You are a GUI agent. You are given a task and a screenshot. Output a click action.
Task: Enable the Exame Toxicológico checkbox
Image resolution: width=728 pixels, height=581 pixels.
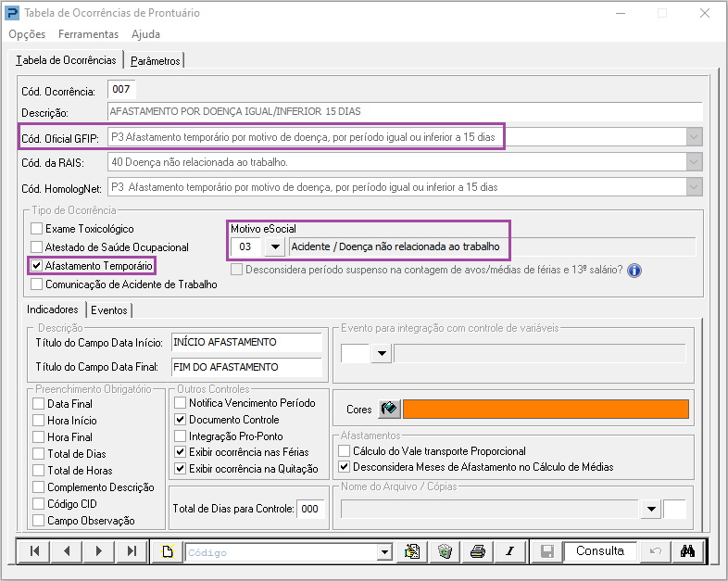37,229
